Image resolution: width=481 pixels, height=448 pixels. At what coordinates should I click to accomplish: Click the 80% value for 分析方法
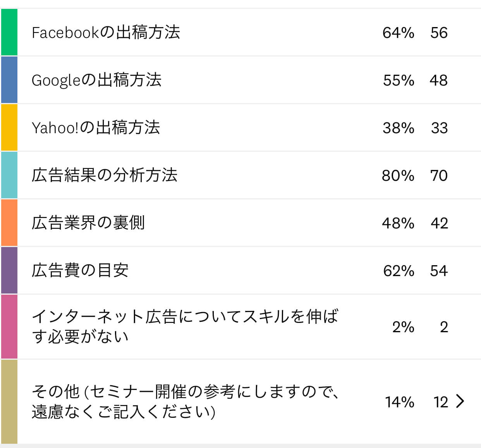398,175
